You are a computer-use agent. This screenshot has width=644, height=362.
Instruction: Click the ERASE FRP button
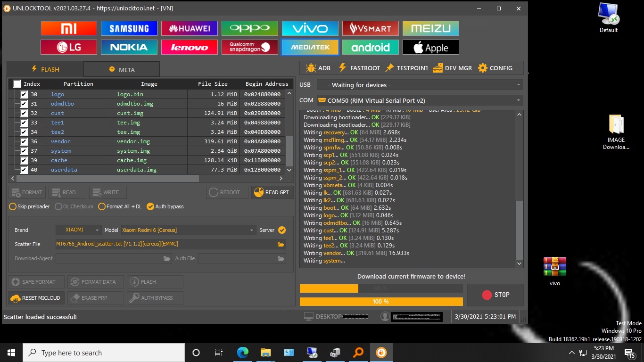pos(96,298)
